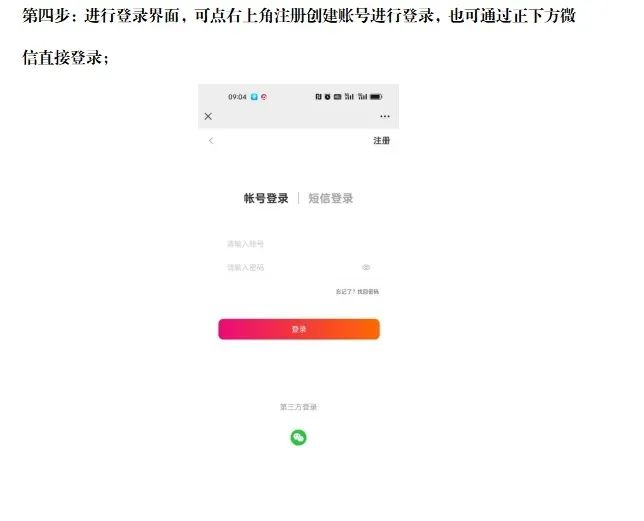644x521 pixels.
Task: Tap the first signal strength indicator
Action: pos(349,97)
